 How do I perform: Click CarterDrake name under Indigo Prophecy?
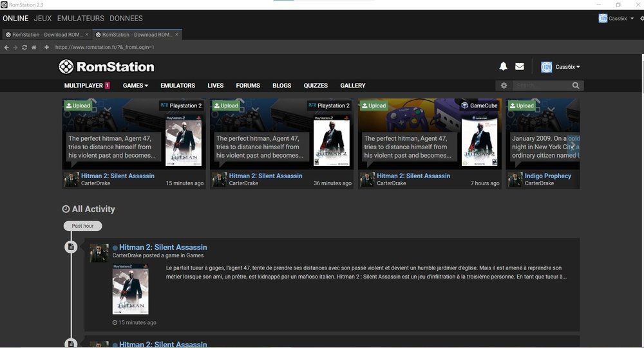tap(539, 183)
